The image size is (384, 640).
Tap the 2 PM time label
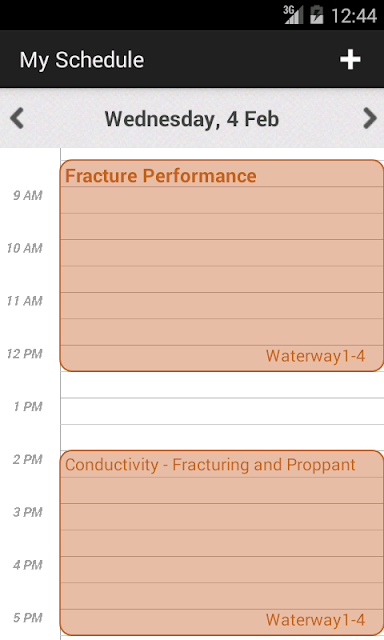coord(28,460)
